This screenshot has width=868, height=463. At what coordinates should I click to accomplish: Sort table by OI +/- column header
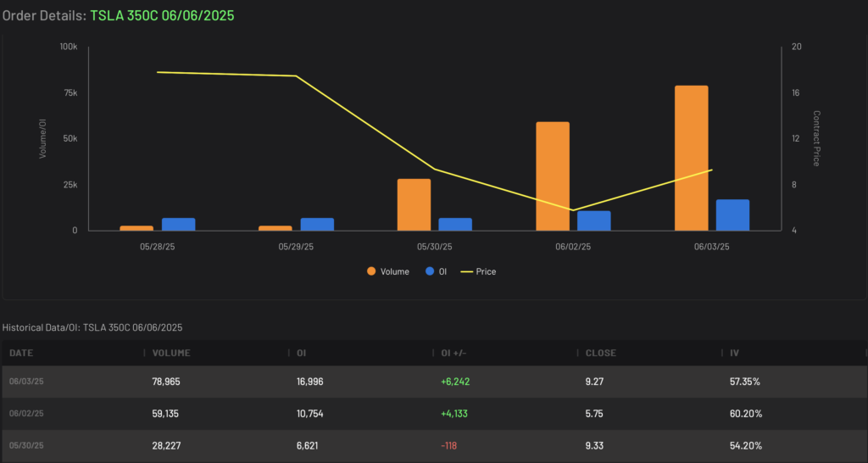[x=454, y=353]
